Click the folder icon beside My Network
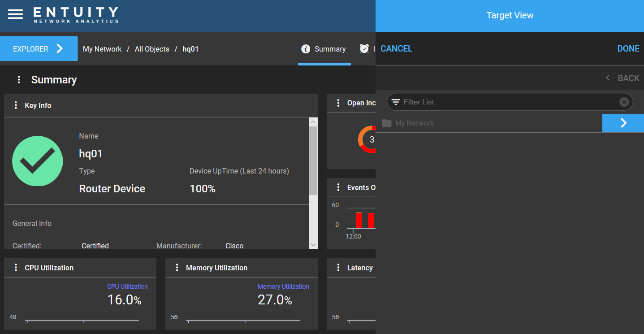The image size is (644, 334). [x=387, y=123]
